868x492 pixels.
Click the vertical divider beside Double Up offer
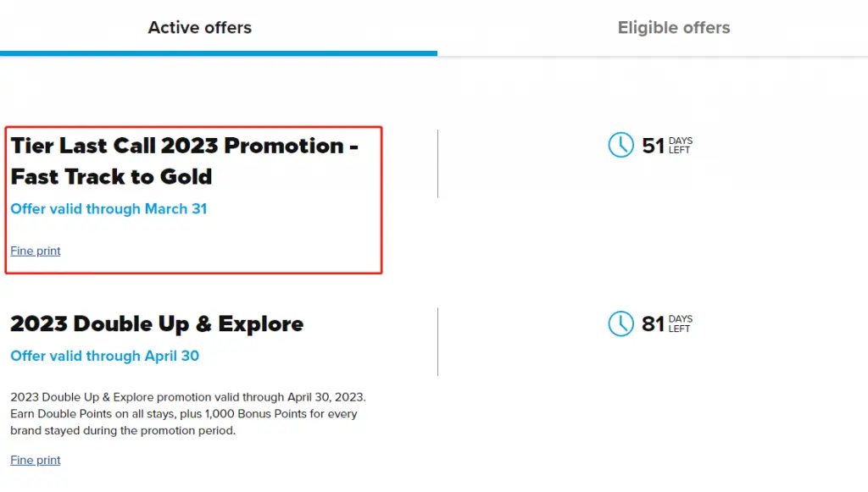click(437, 341)
